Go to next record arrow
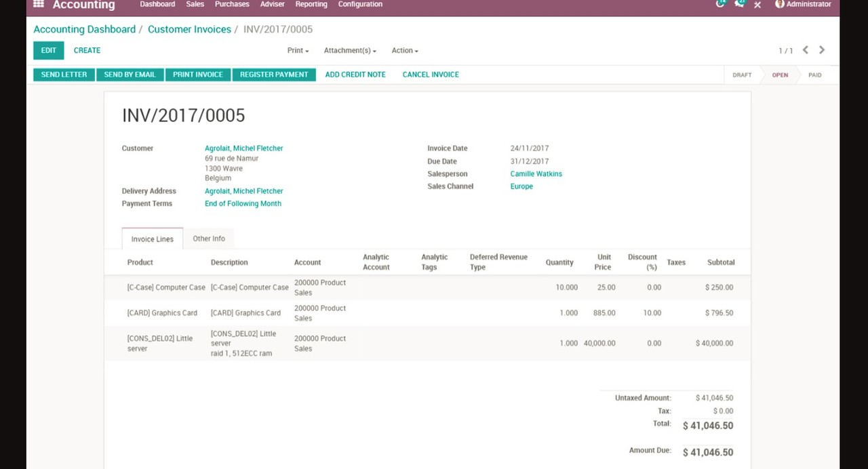The height and width of the screenshot is (469, 868). click(x=822, y=50)
